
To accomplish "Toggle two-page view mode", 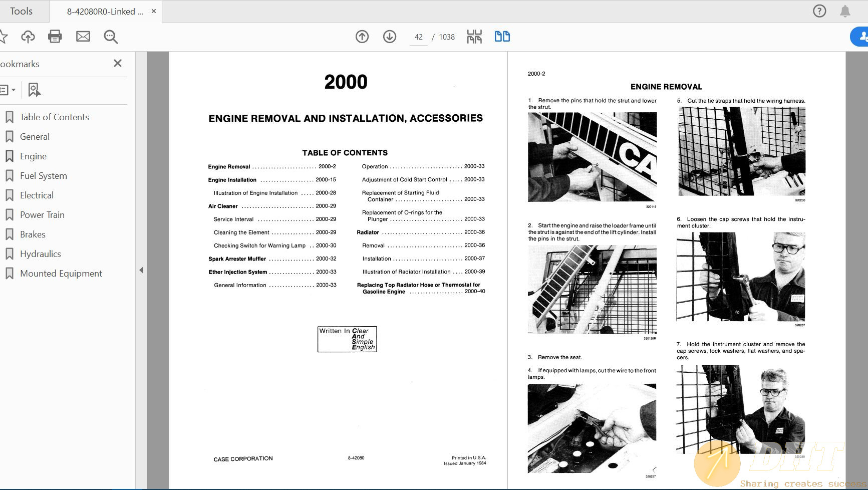I will [501, 36].
